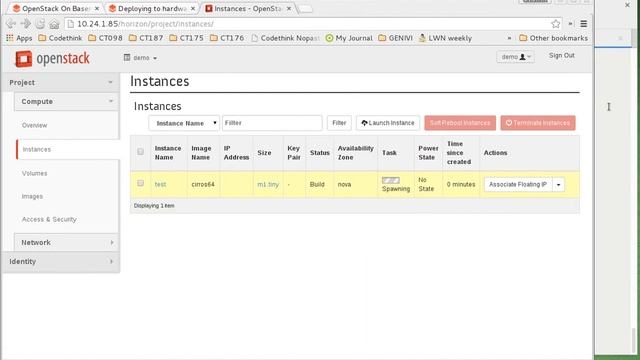Open Codethink Nopaste bookmark
Image resolution: width=640 pixels, height=360 pixels.
(285, 38)
